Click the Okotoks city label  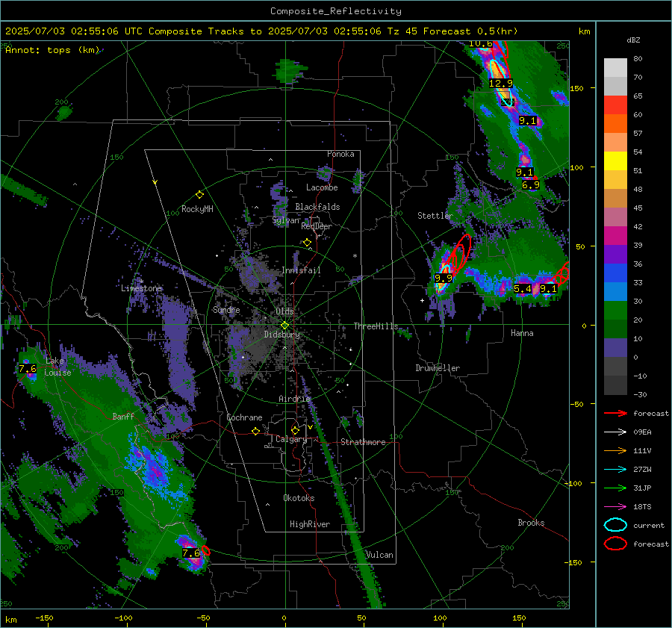299,498
